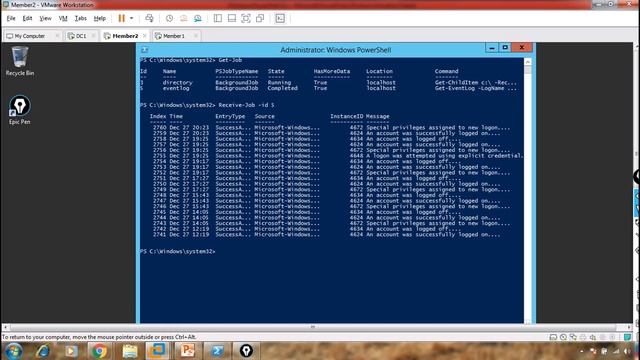Open the console view toolbar icon
This screenshot has width=640, height=360.
tap(280, 18)
